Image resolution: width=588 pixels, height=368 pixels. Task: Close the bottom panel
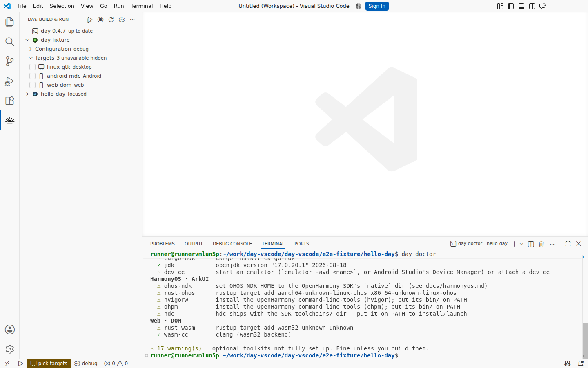(579, 244)
